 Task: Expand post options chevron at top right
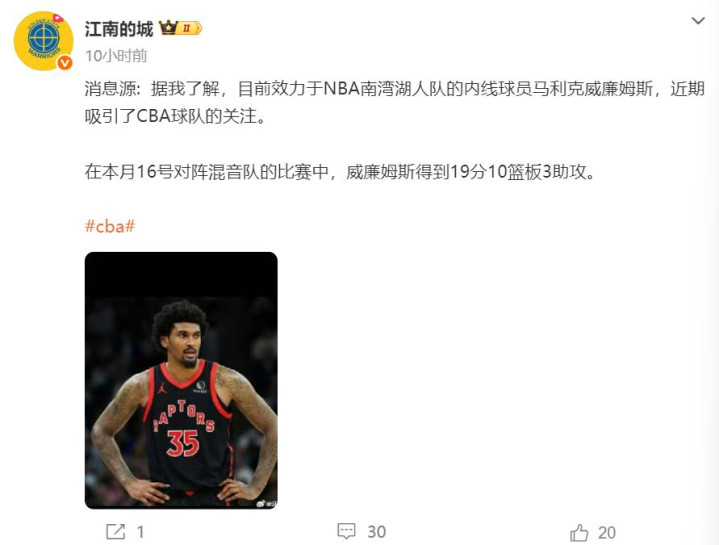(x=698, y=21)
